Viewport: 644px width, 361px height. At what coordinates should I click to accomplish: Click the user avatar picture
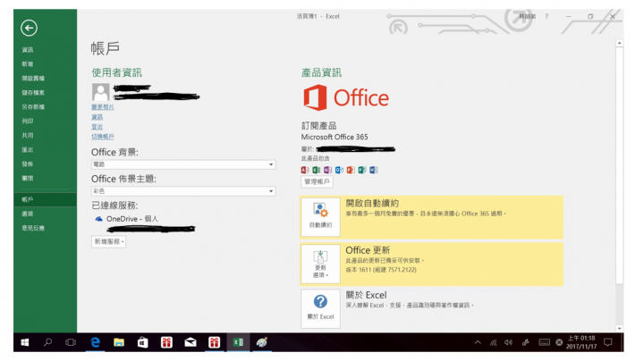click(100, 92)
